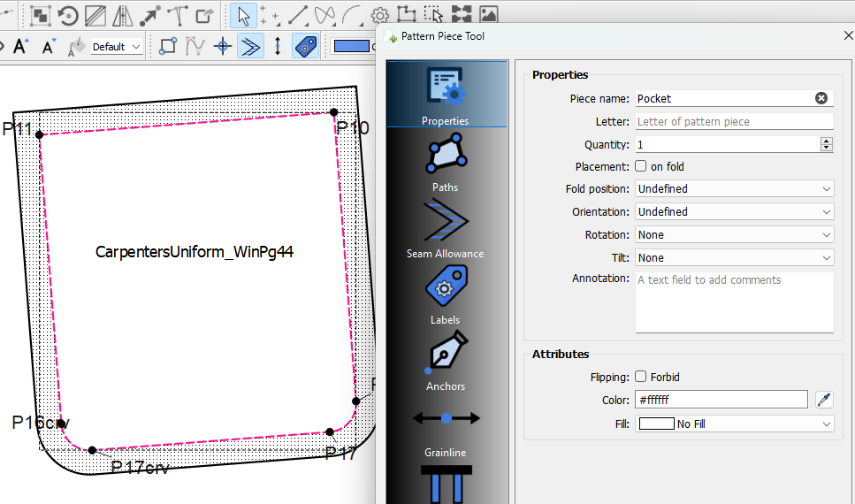This screenshot has height=504, width=855.
Task: Toggle seam allowance display in toolbar
Action: (251, 46)
